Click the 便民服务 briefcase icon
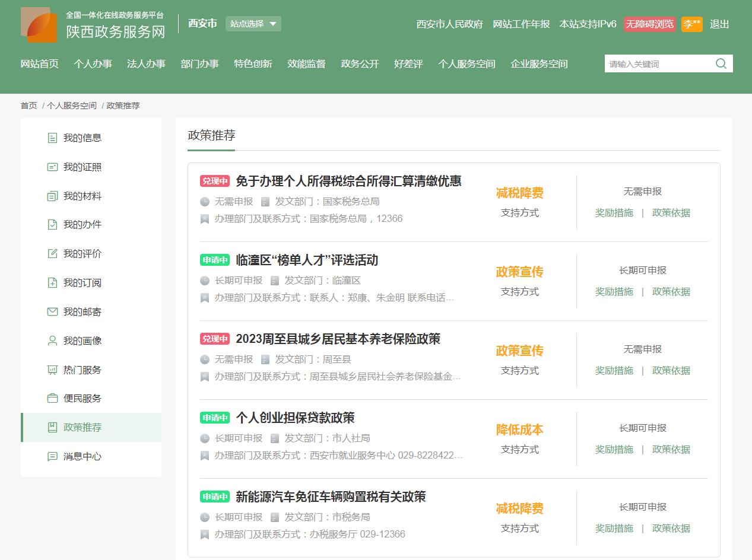The image size is (752, 560). click(x=52, y=399)
